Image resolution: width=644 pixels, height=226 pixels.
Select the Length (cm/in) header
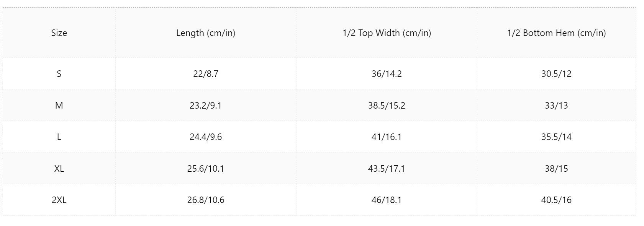(206, 33)
